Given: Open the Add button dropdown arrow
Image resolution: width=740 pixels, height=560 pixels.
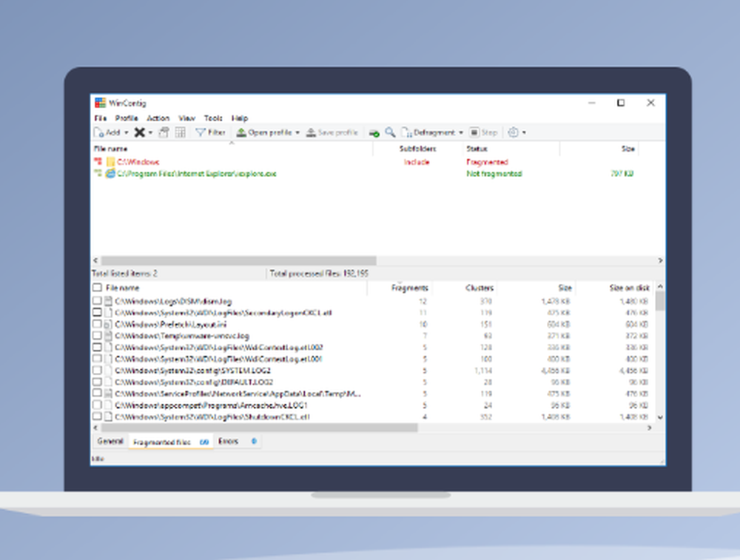Looking at the screenshot, I should click(127, 132).
